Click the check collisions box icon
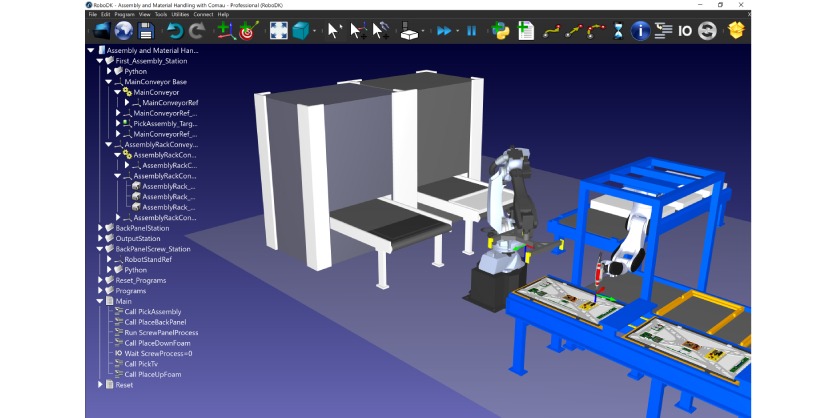Viewport: 836px width, 418px height. (x=409, y=31)
